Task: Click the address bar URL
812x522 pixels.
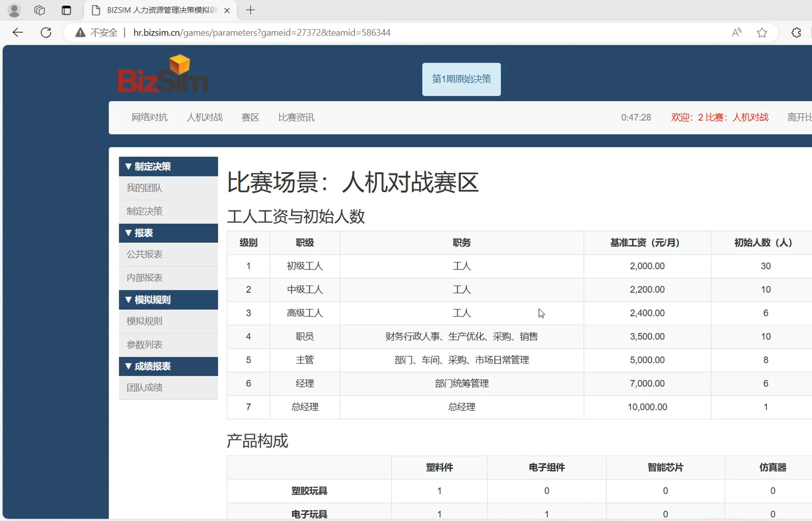Action: 262,33
